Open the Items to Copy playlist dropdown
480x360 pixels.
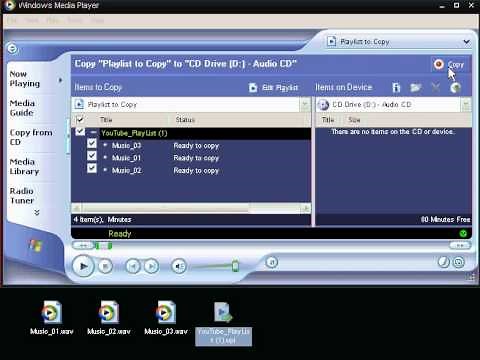305,105
